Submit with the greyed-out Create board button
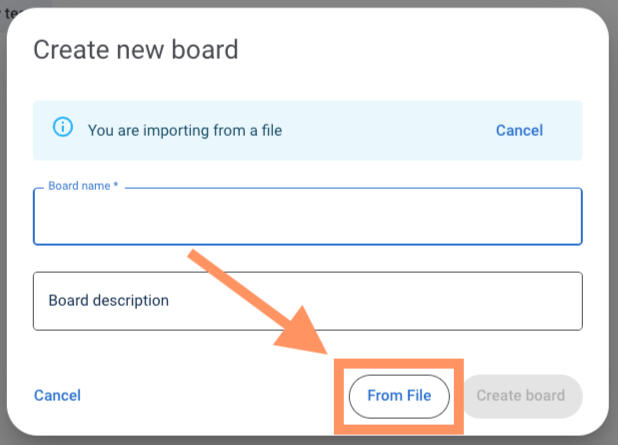 (x=520, y=396)
